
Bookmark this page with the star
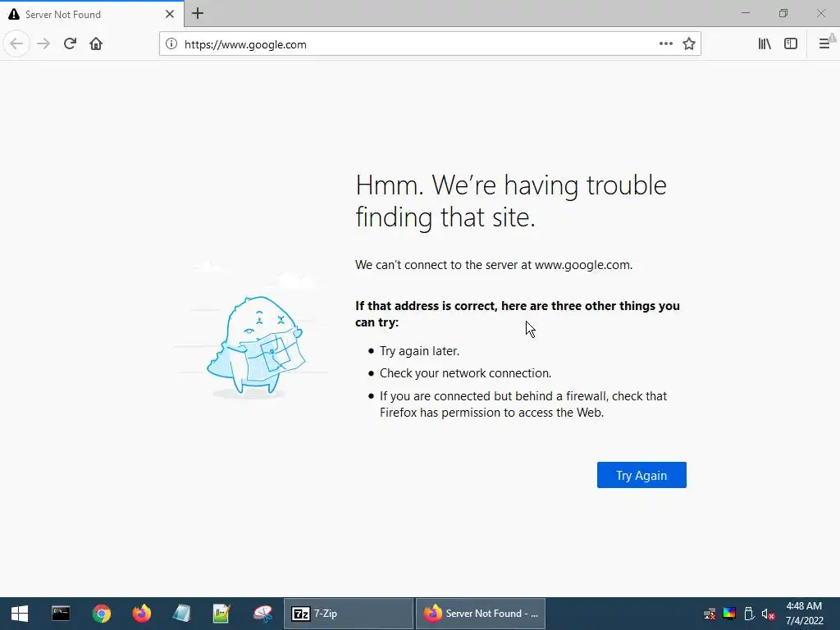(x=689, y=44)
